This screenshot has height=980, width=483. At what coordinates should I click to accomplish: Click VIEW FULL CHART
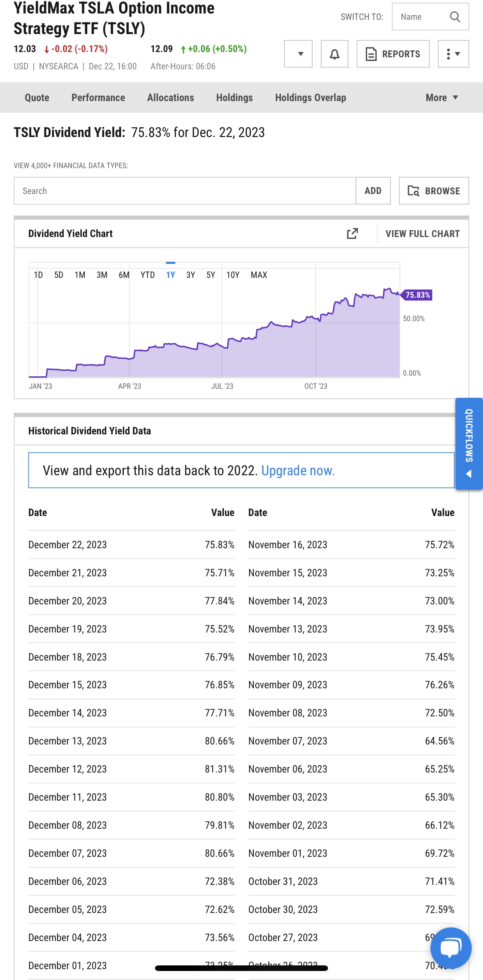[x=422, y=234]
